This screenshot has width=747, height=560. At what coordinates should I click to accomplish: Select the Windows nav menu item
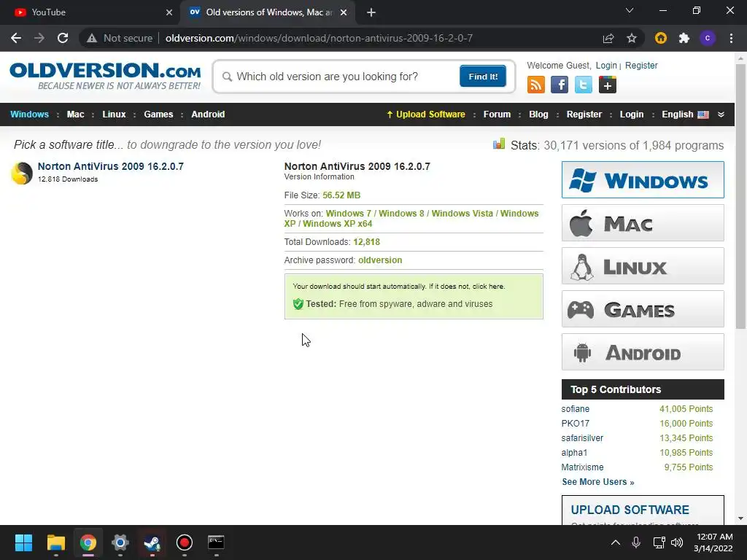pyautogui.click(x=29, y=114)
